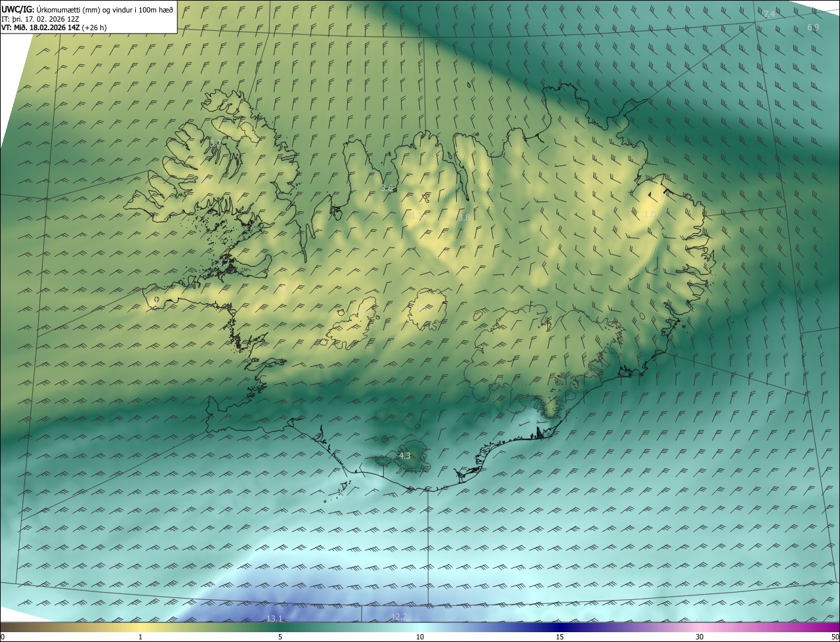Click the 5 tick on the colour scale
840x642 pixels.
280,637
